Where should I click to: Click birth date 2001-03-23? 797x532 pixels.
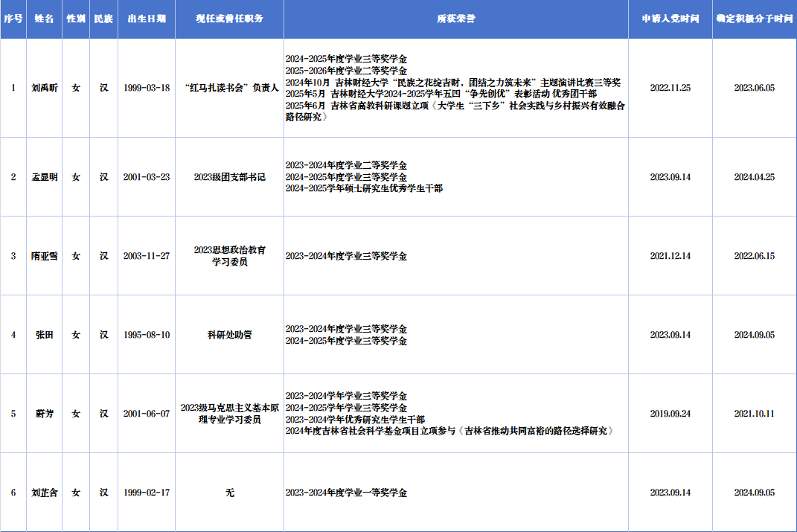(x=147, y=177)
